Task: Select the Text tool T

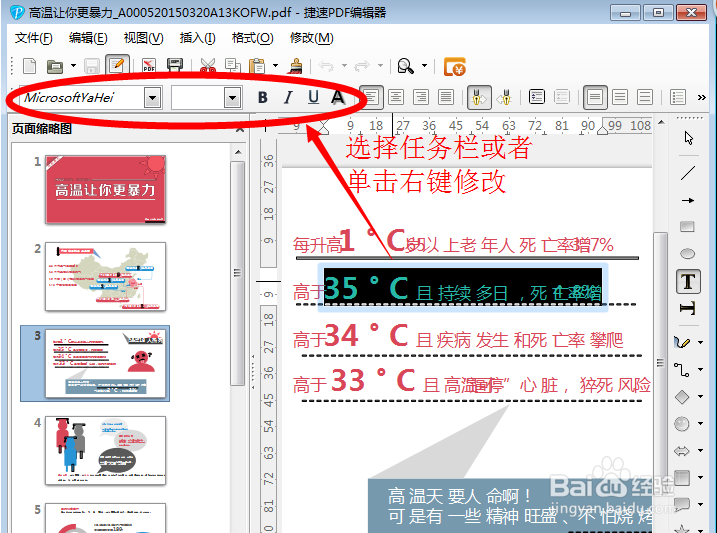Action: pos(688,282)
